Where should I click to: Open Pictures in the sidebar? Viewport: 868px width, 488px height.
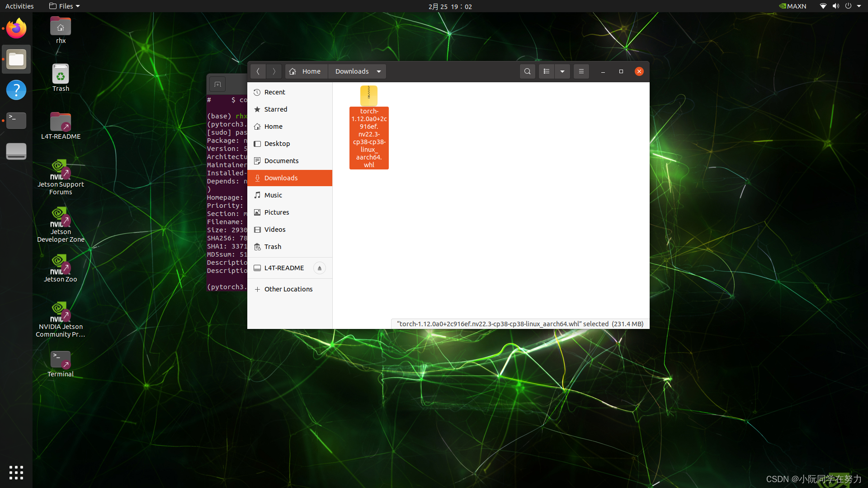tap(290, 212)
